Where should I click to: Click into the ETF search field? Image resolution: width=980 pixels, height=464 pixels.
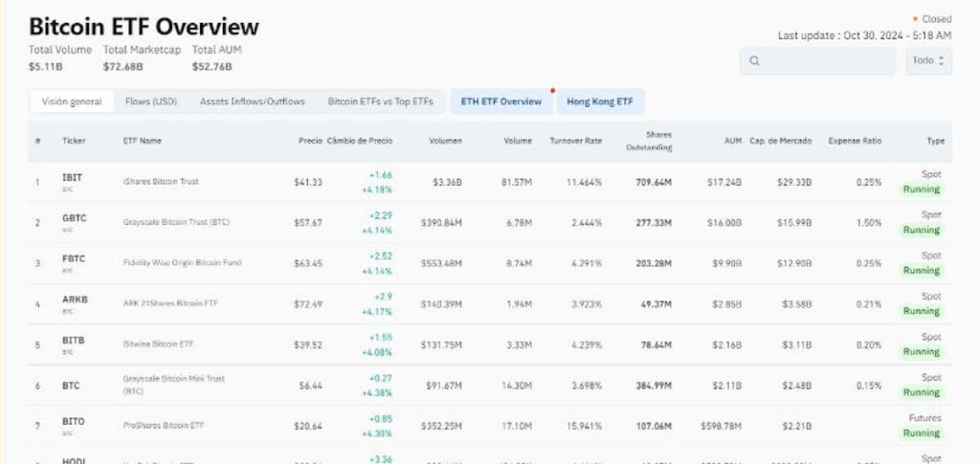(x=817, y=61)
